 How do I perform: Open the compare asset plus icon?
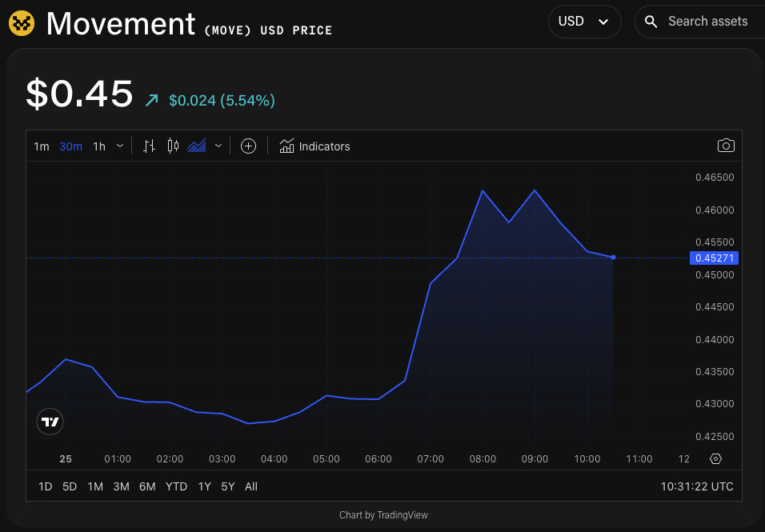248,146
